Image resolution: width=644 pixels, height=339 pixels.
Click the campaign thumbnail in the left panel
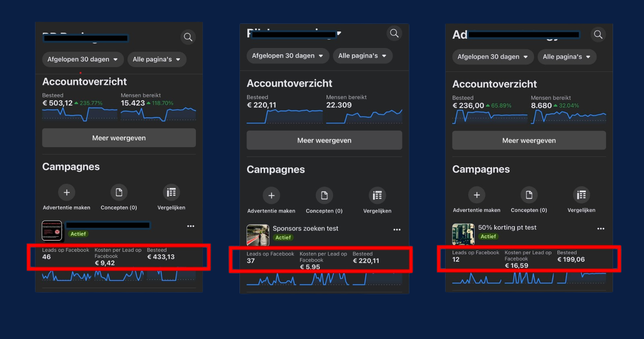pyautogui.click(x=52, y=231)
